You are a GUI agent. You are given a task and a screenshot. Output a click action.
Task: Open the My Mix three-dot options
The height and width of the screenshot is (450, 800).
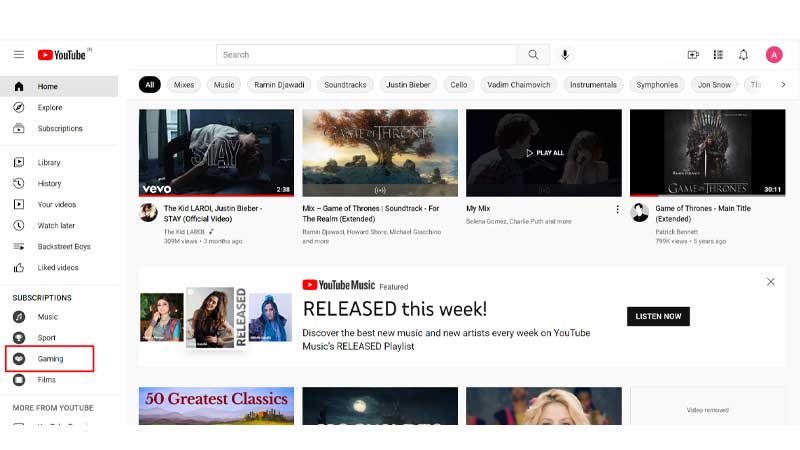click(617, 209)
